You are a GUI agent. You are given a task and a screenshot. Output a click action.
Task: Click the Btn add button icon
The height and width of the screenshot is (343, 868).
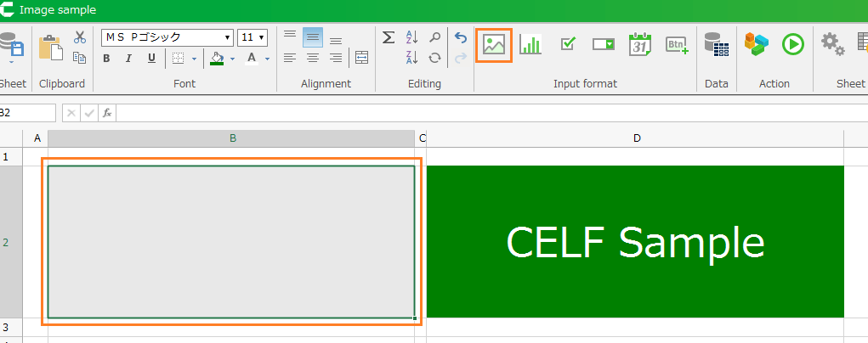[x=676, y=45]
